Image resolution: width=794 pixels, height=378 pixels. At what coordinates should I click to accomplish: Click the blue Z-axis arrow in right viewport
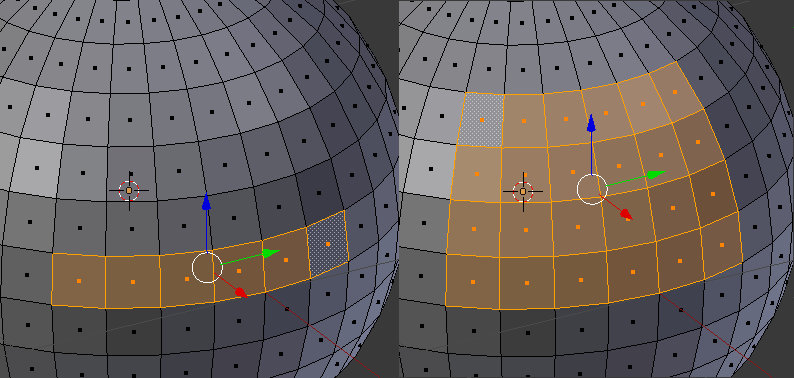[x=591, y=124]
